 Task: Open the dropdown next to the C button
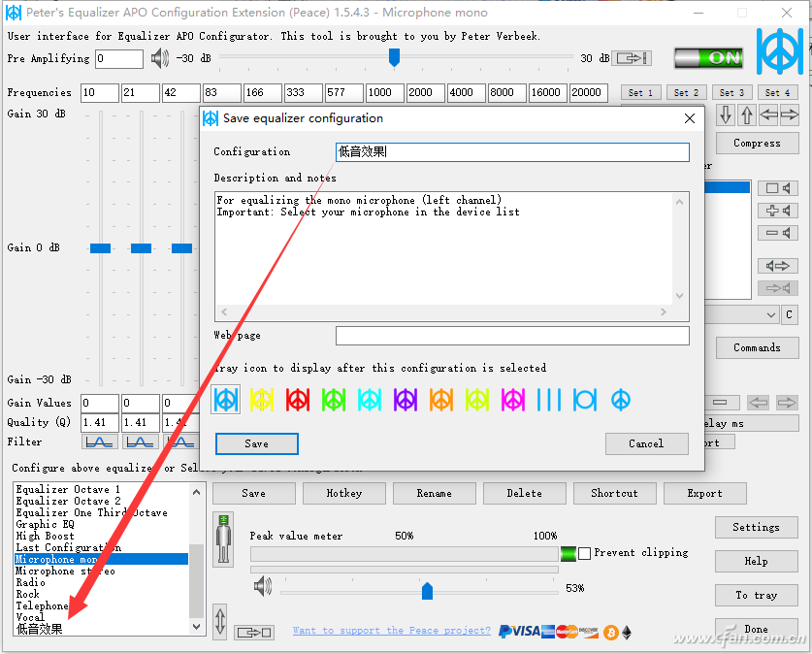coord(771,314)
